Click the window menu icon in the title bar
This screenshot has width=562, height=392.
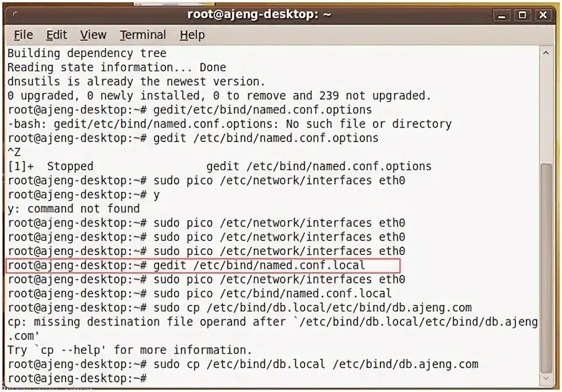16,15
